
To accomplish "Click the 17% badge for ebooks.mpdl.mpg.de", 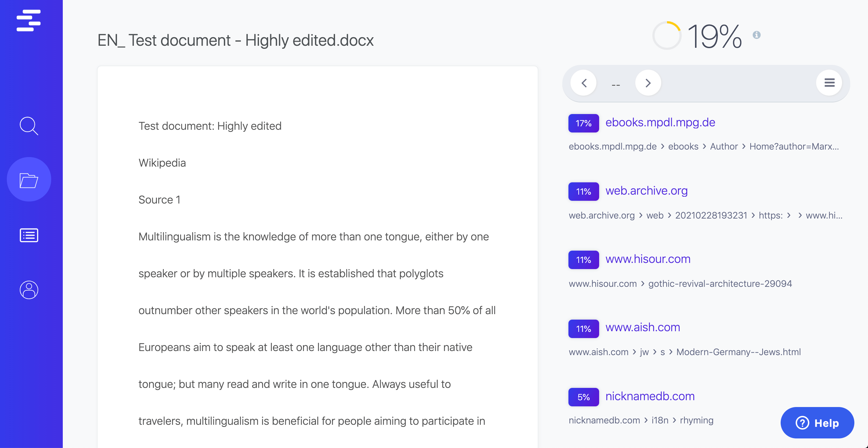I will tap(583, 123).
